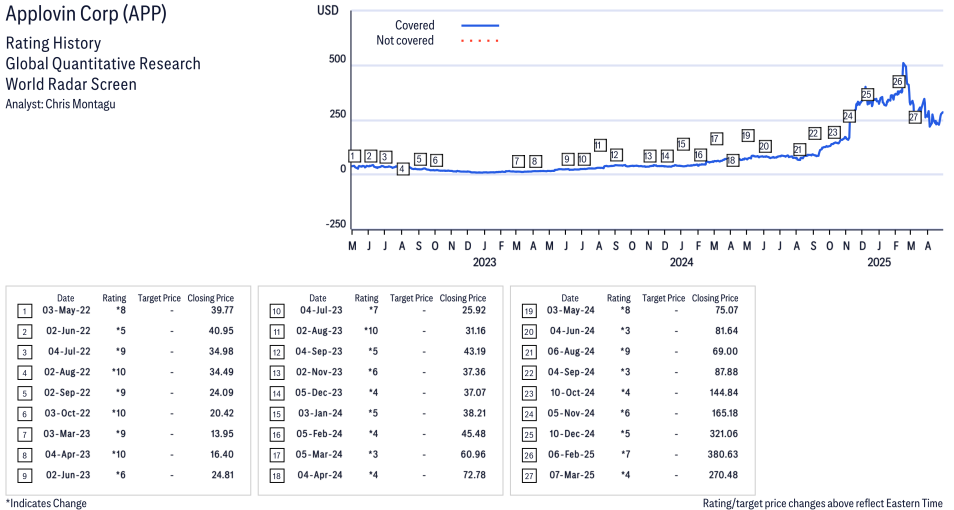Viewport: 954px width, 510px height.
Task: Click closing price 13.95
Action: pyautogui.click(x=221, y=434)
